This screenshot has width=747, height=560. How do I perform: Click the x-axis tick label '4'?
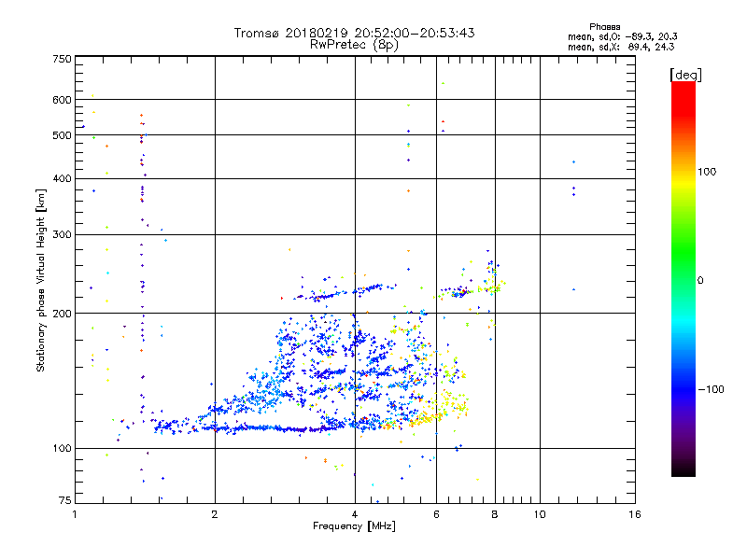(x=355, y=514)
